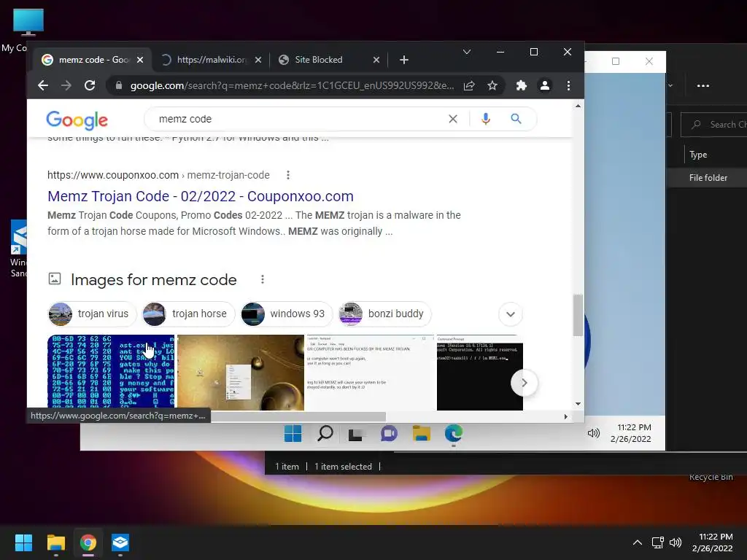Show hidden system tray icons
Image resolution: width=747 pixels, height=560 pixels.
tap(637, 542)
